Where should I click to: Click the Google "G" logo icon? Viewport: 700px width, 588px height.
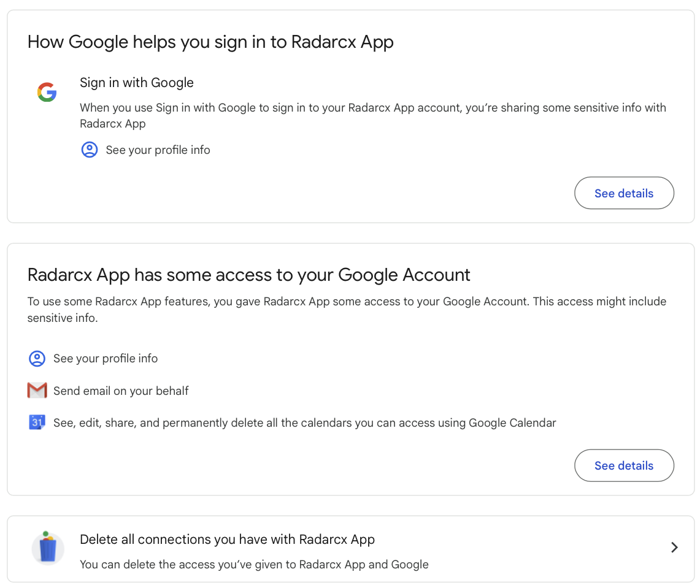[47, 92]
